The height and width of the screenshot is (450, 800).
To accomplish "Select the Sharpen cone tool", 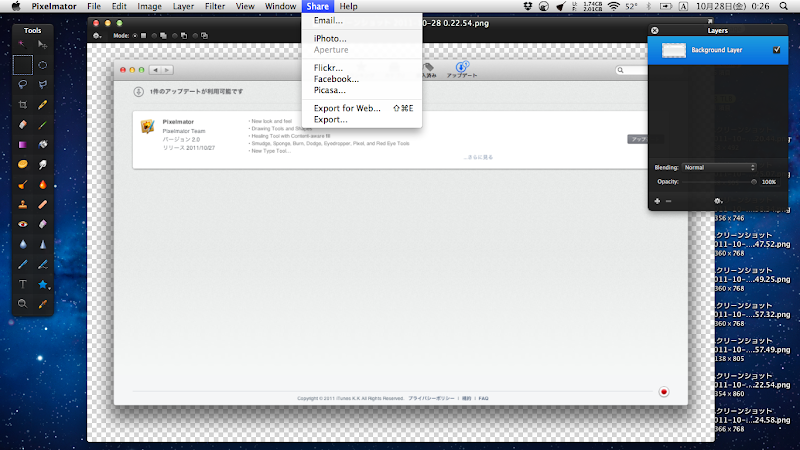I will coord(43,244).
